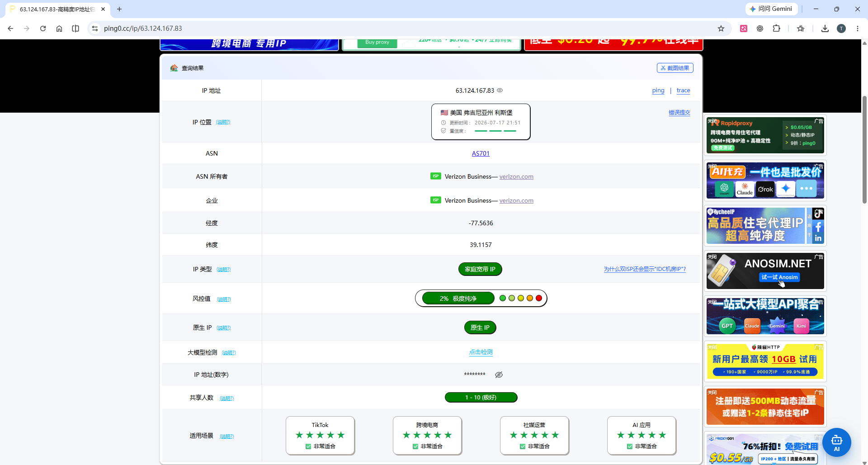
Task: Open the translate extension icon
Action: pos(744,28)
